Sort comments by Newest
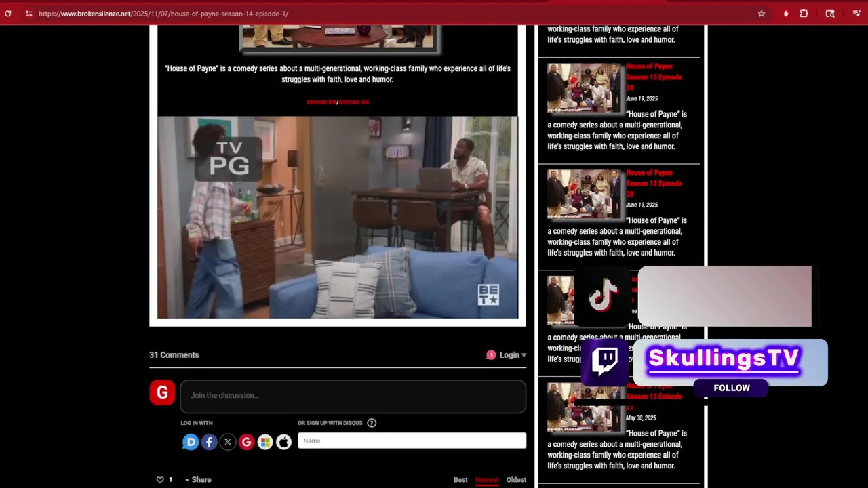868x488 pixels. point(487,480)
